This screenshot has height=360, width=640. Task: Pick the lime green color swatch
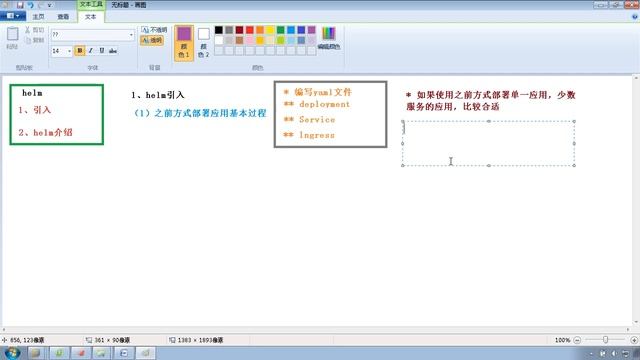pyautogui.click(x=280, y=40)
